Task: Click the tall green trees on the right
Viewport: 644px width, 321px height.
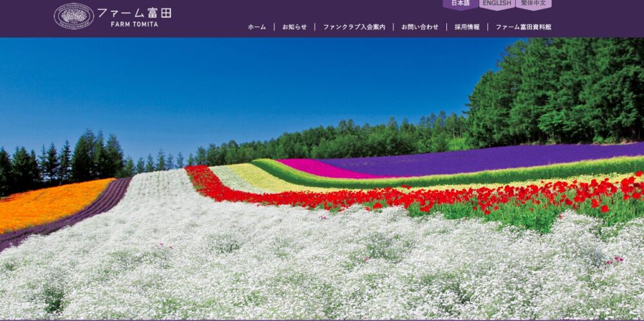Action: tap(560, 90)
